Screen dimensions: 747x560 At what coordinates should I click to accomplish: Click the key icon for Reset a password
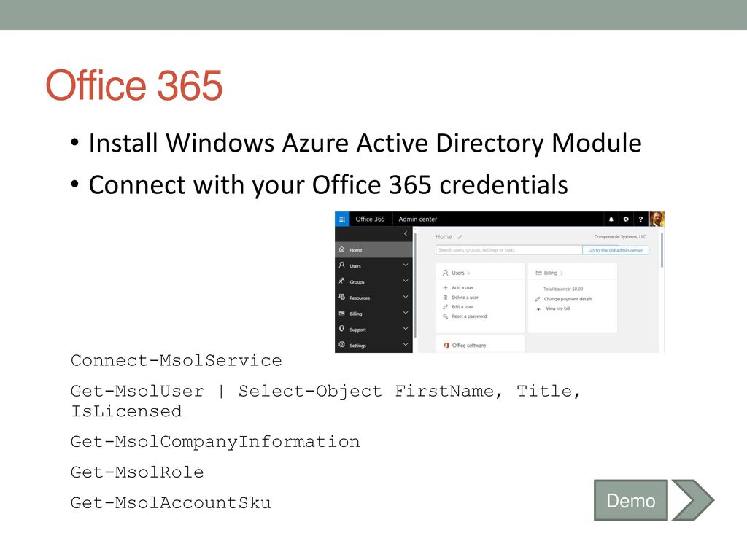[446, 316]
